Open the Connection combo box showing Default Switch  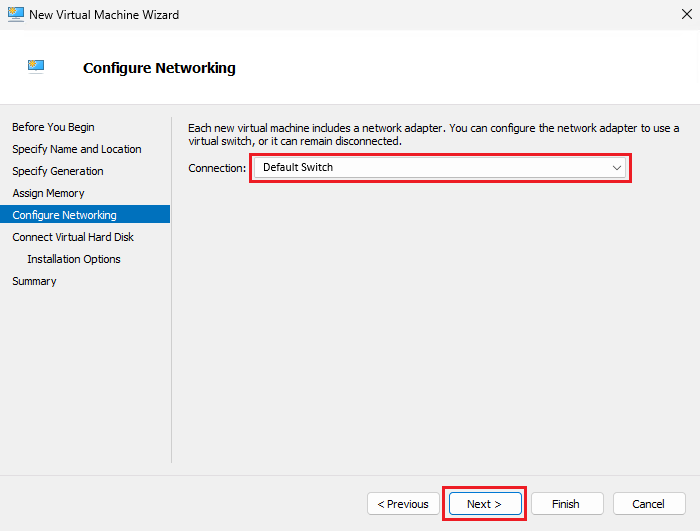pyautogui.click(x=430, y=168)
